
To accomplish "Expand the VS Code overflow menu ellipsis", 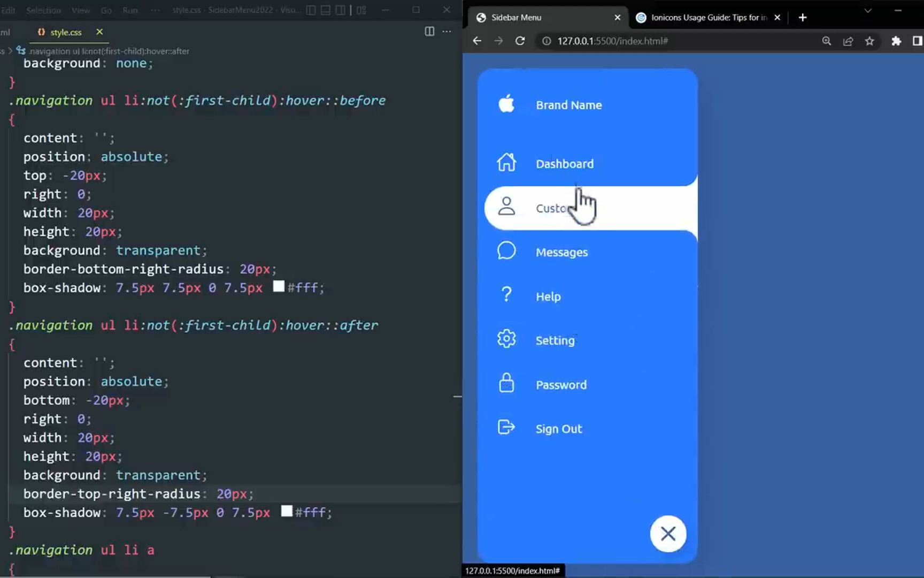I will point(155,10).
